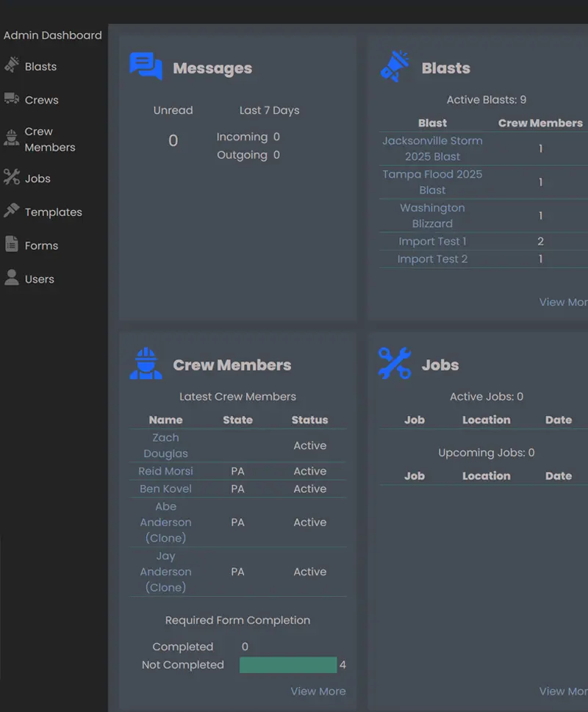Click Location header under Active Jobs
Viewport: 588px width, 712px height.
(x=487, y=420)
